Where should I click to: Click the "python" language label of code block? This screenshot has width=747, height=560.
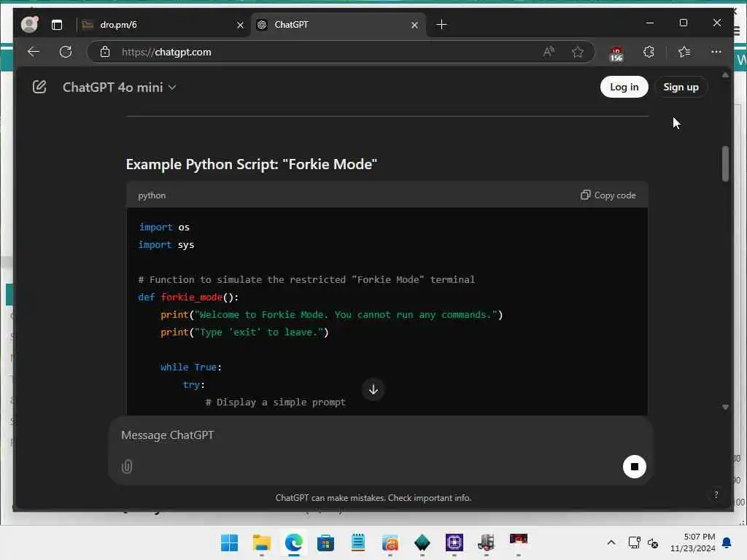click(x=152, y=195)
